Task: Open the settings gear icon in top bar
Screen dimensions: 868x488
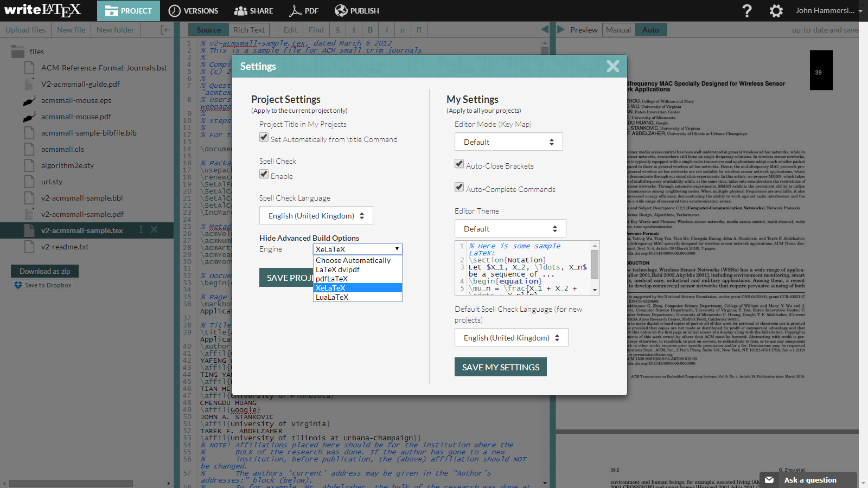Action: [776, 11]
